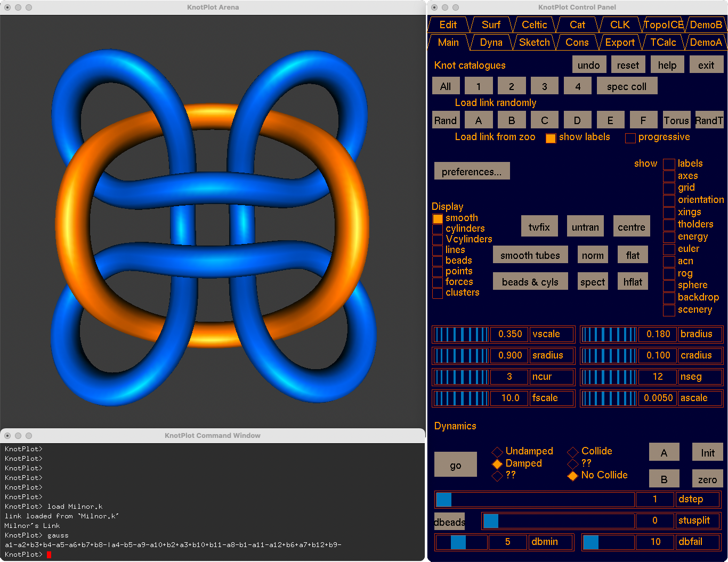This screenshot has width=728, height=562.
Task: Click the smooth tubes button
Action: (530, 255)
